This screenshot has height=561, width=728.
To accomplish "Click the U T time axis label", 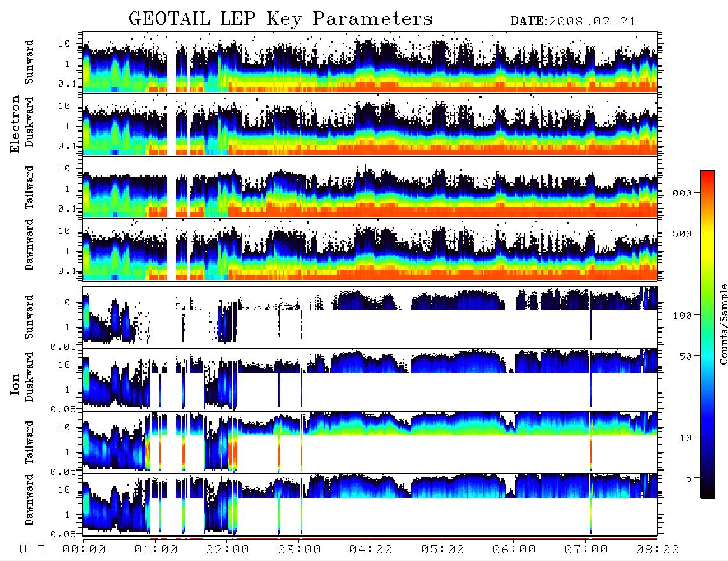I will (x=32, y=550).
